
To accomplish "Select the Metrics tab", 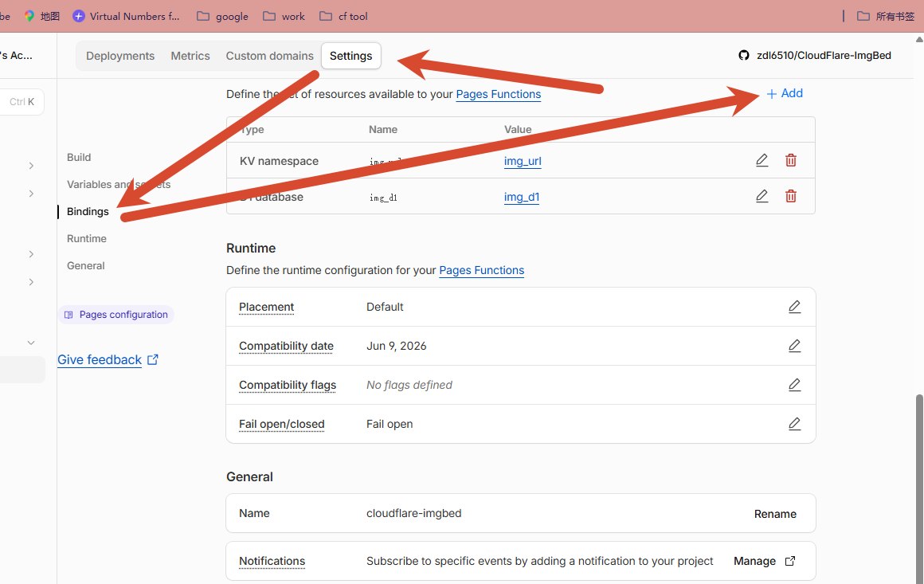I will pyautogui.click(x=190, y=56).
